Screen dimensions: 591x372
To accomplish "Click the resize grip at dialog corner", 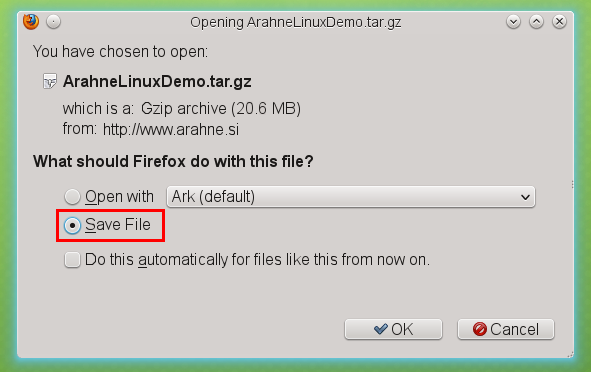I will tap(570, 354).
